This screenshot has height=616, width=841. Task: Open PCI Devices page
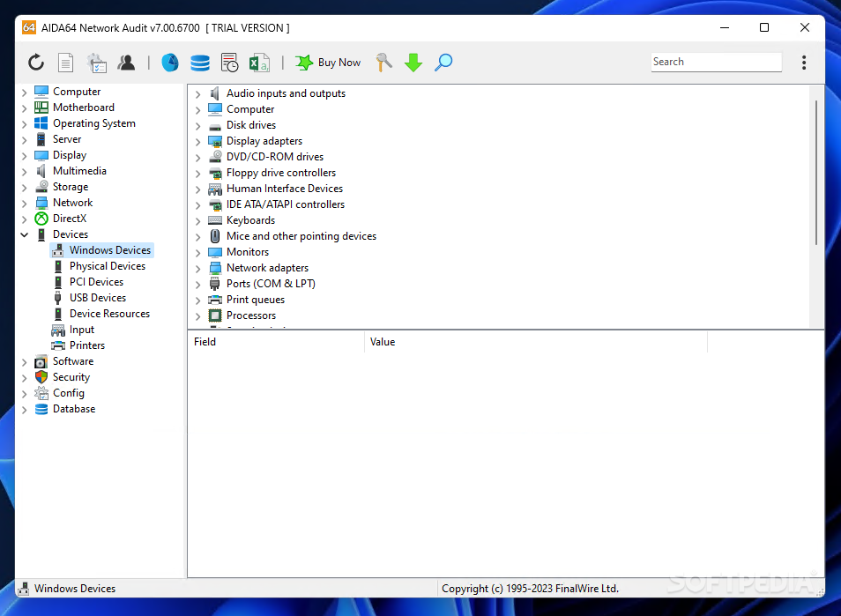click(97, 281)
